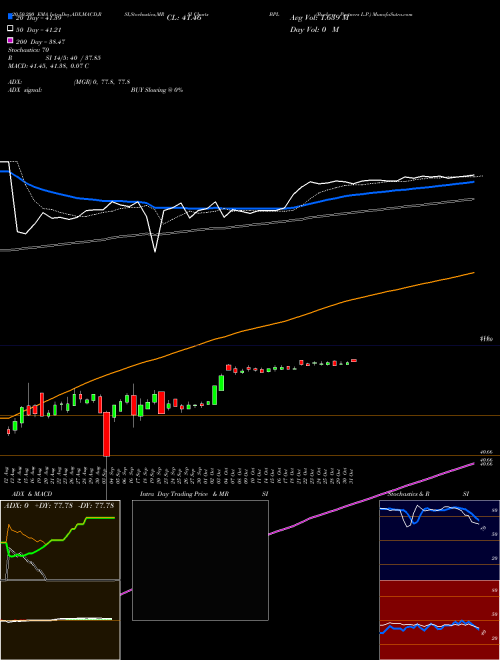Click the large red candlestick dropping to 40.66
The height and width of the screenshot is (660, 500).
point(106,434)
